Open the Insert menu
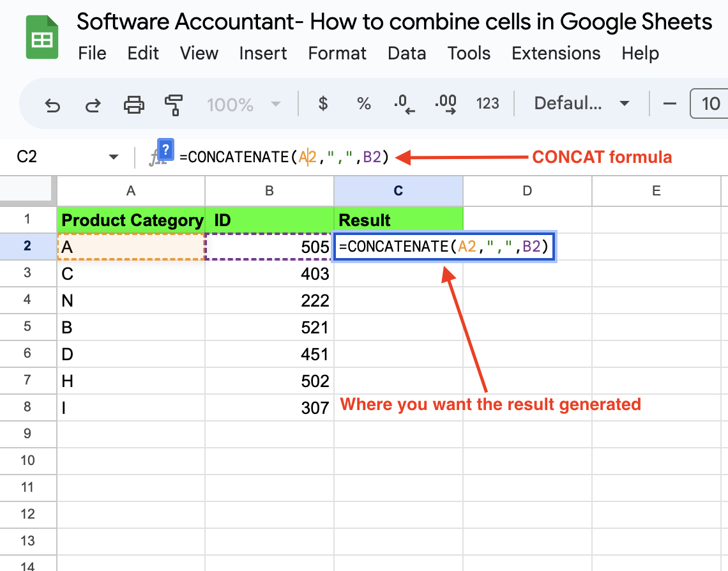 click(263, 54)
